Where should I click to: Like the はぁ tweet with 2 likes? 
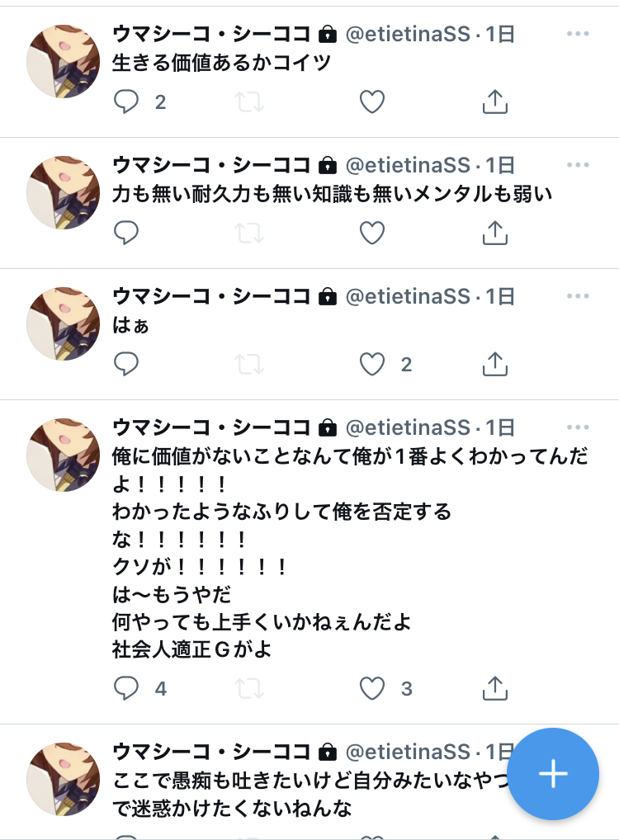pos(372,364)
